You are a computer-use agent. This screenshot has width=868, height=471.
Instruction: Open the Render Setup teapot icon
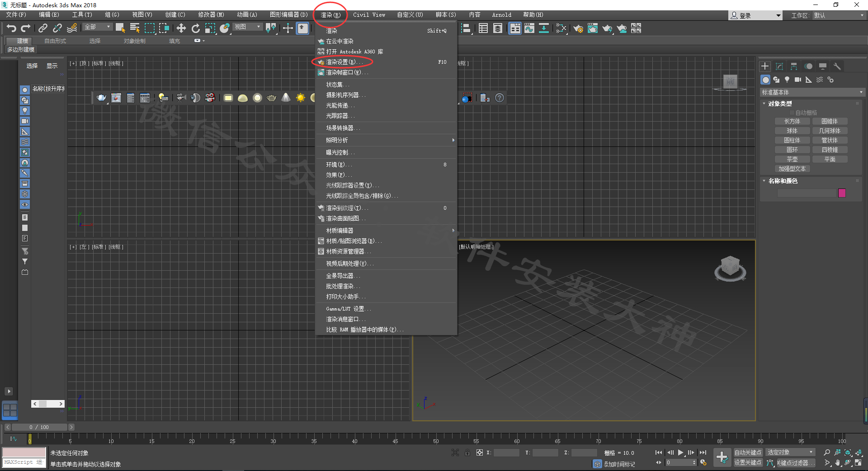578,28
